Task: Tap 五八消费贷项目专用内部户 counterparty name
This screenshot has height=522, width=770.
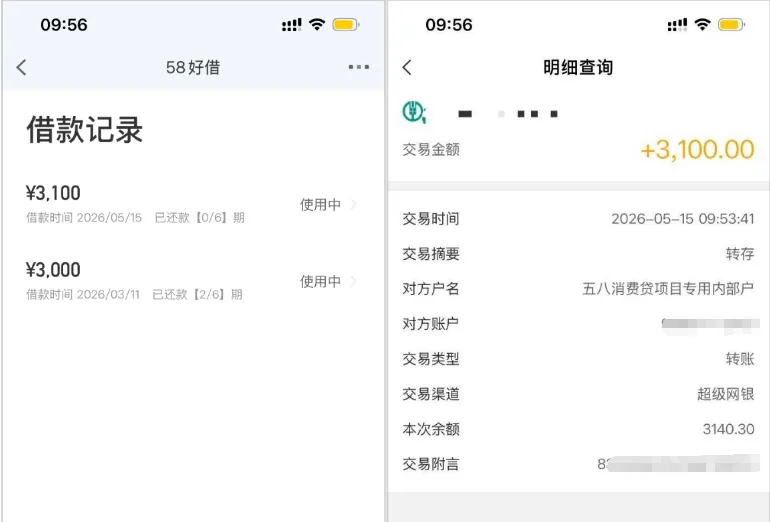Action: (668, 289)
